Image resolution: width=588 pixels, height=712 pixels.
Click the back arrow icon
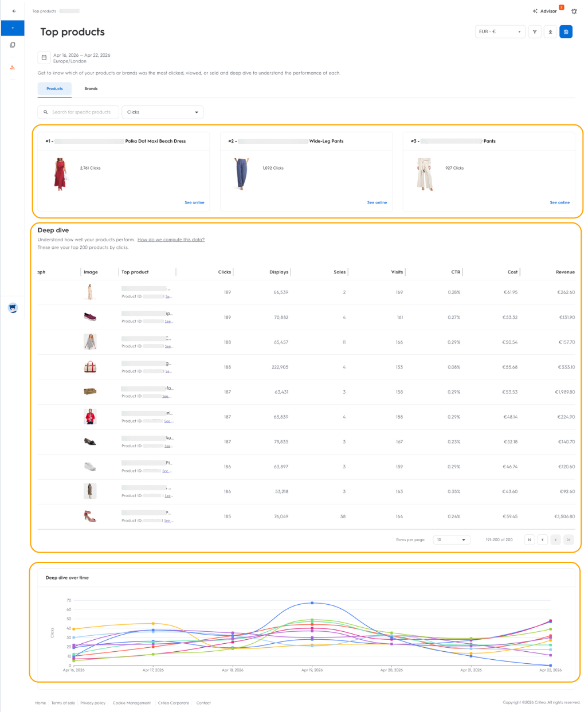click(14, 11)
